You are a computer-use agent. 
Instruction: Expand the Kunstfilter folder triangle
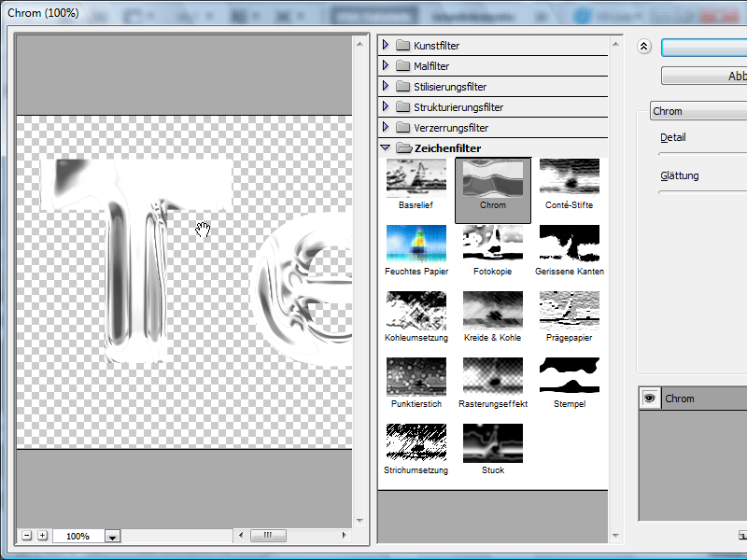pyautogui.click(x=386, y=45)
